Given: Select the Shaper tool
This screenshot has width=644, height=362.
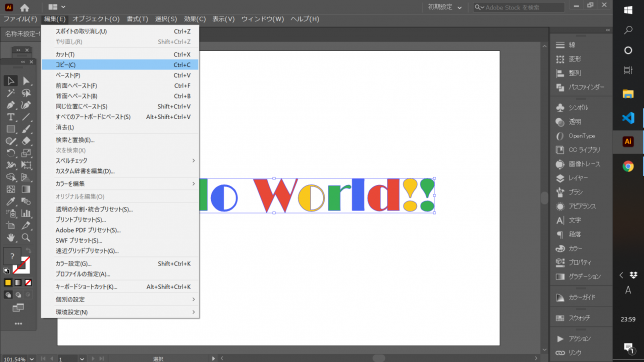Looking at the screenshot, I should [11, 141].
